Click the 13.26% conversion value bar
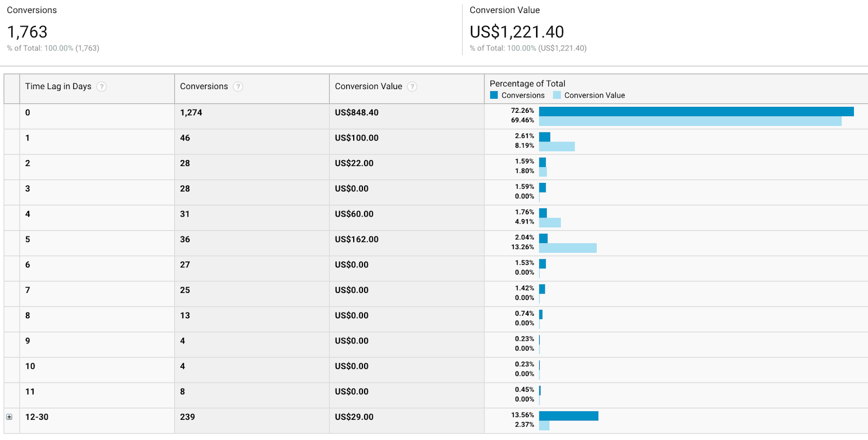The image size is (868, 440). tap(568, 248)
